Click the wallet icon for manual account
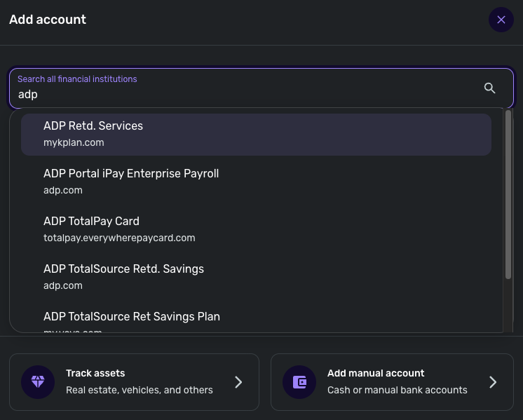Viewport: 523px width, 420px height. [x=299, y=382]
